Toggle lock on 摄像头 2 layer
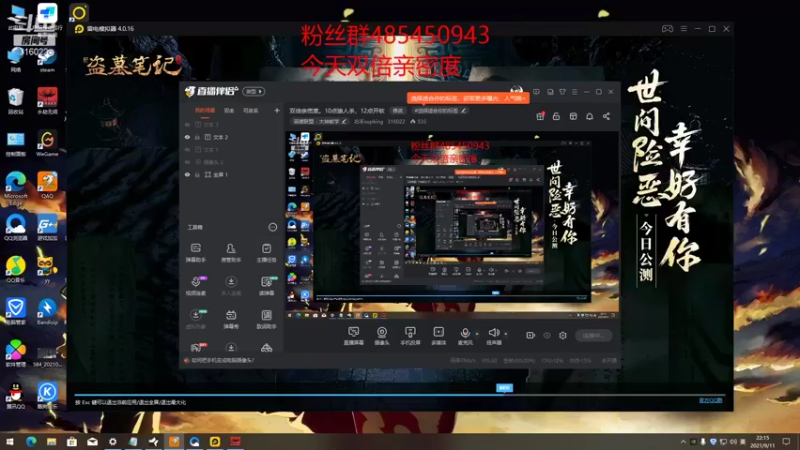Screen dimensions: 800x450 tap(197, 162)
